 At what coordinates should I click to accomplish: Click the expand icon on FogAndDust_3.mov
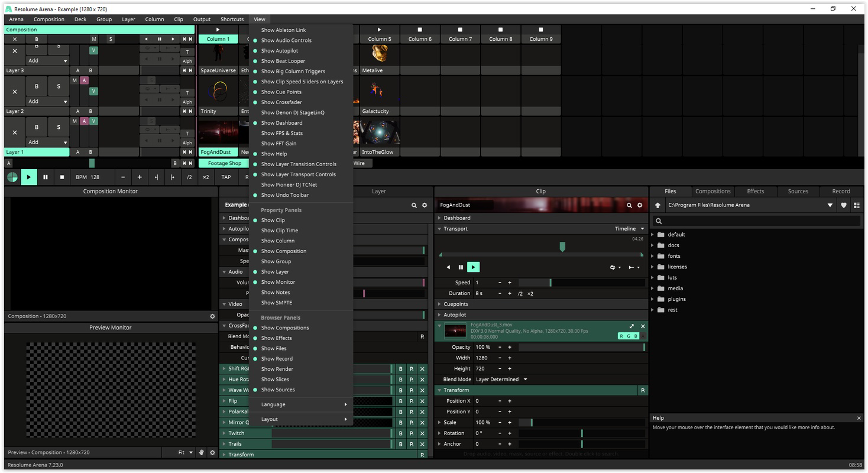point(631,326)
